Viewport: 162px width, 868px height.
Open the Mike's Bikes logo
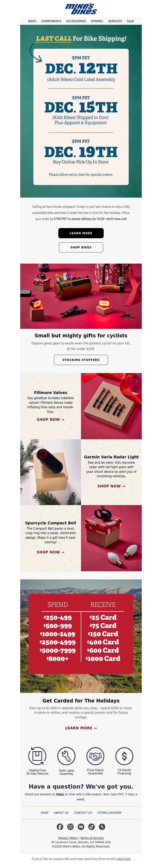(x=81, y=9)
